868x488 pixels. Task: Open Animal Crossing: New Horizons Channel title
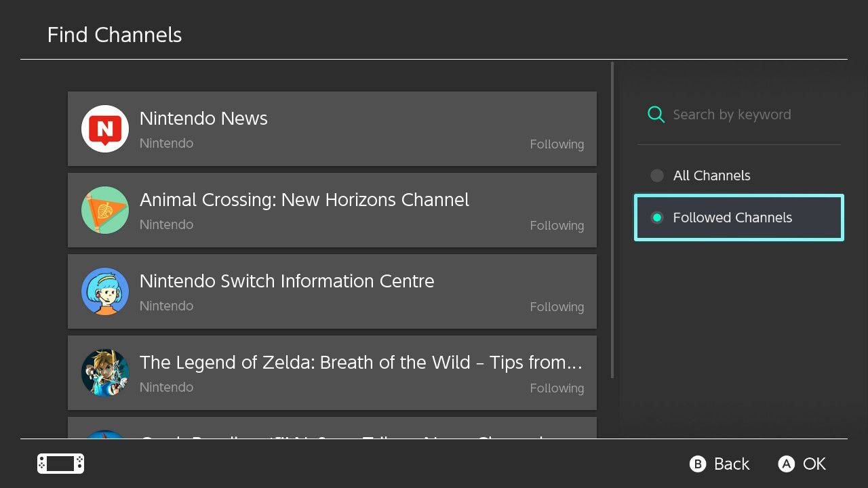coord(304,200)
